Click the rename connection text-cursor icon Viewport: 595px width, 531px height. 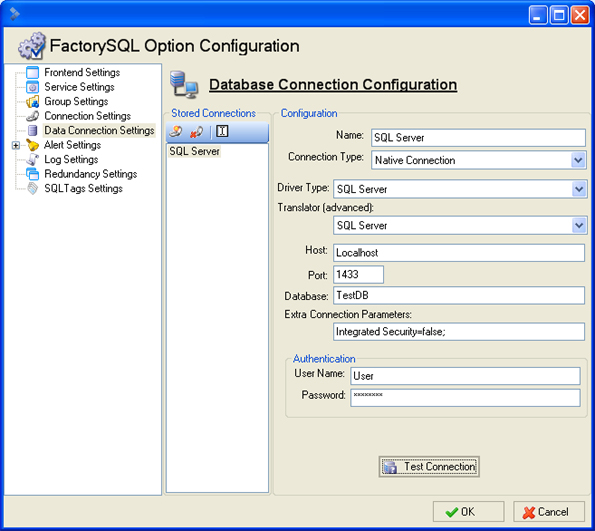(x=222, y=131)
